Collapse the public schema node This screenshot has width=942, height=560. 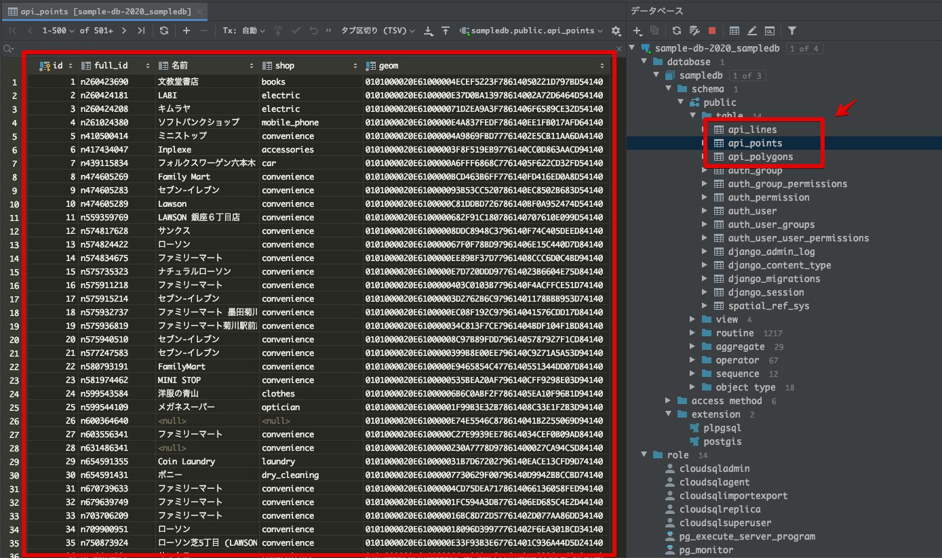tap(681, 103)
